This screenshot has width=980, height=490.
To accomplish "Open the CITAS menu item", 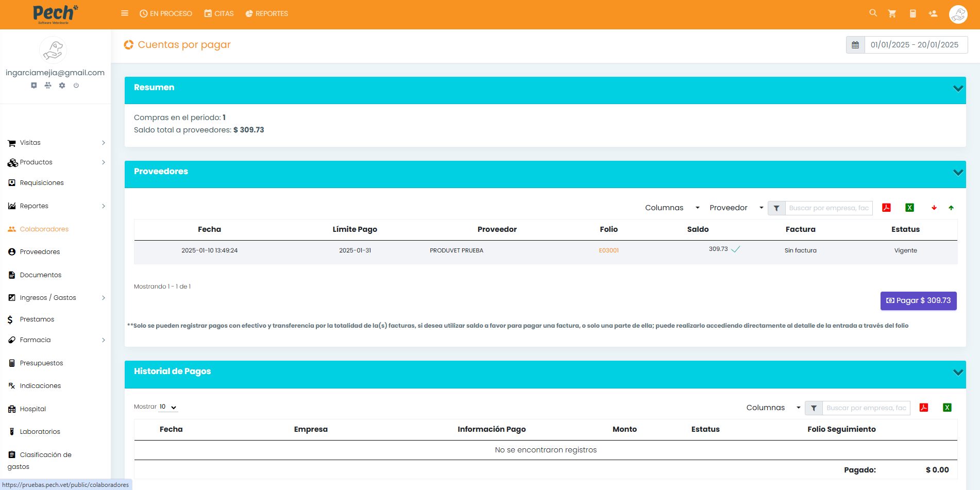I will 219,14.
